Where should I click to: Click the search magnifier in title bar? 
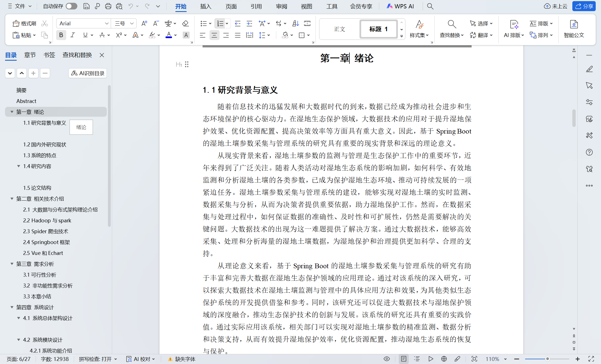click(x=430, y=6)
